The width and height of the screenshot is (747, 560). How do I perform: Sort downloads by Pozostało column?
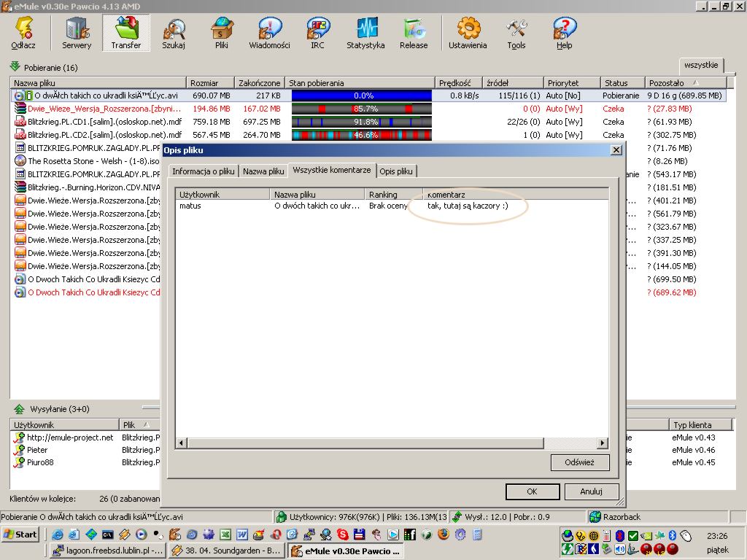(x=686, y=83)
